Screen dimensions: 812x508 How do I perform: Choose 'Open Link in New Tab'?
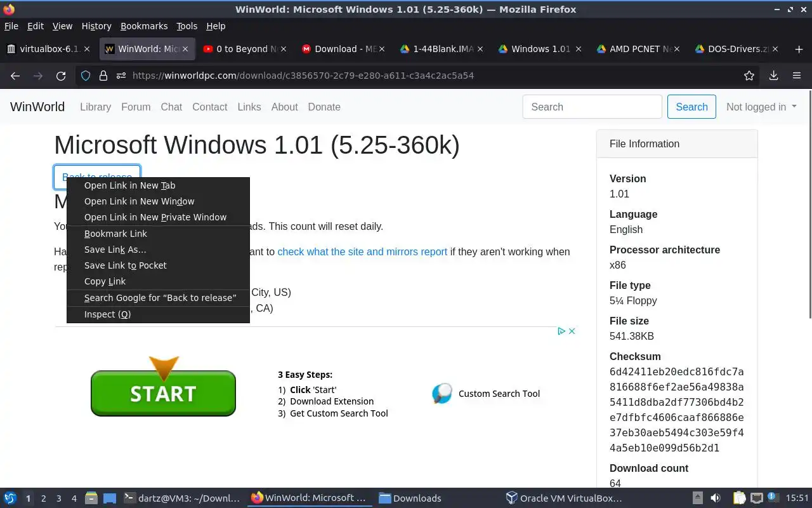click(x=158, y=185)
